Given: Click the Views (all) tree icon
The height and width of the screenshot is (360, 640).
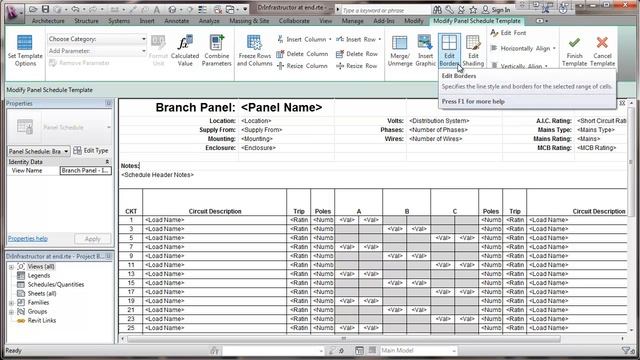Looking at the screenshot, I should tap(21, 267).
